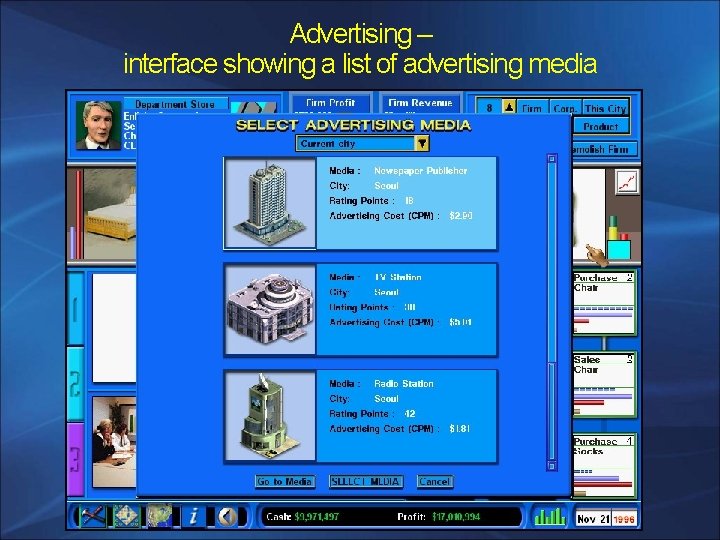Click the Go to Media button
Image resolution: width=720 pixels, height=540 pixels.
pos(285,481)
